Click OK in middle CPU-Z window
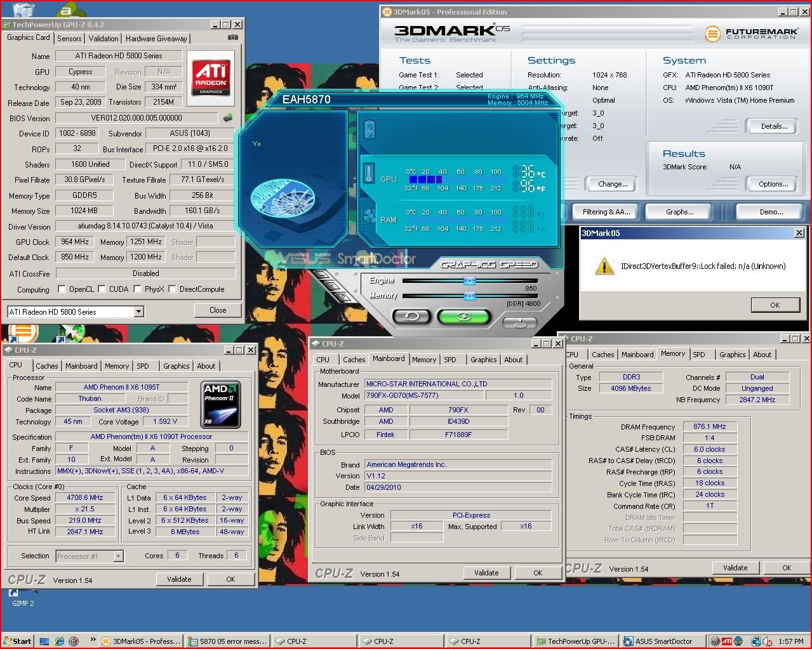 pos(538,573)
